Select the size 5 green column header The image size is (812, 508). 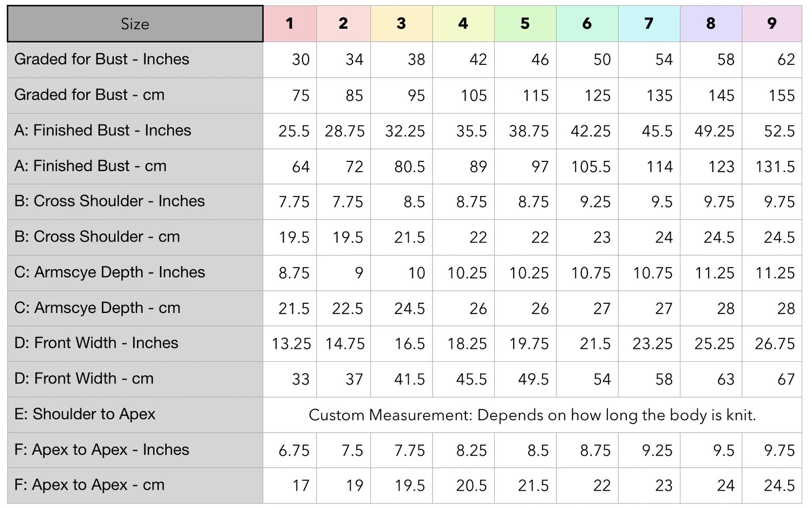point(525,24)
